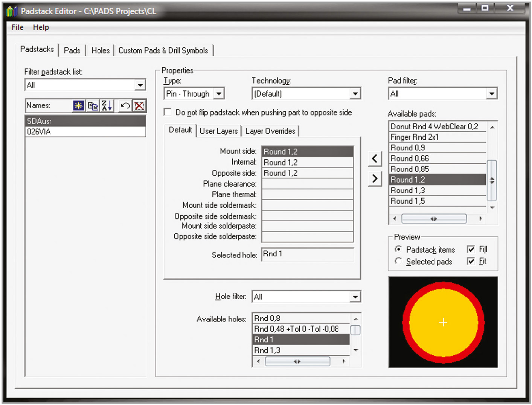532x405 pixels.
Task: Open the Layer Overrides tab
Action: [x=270, y=131]
